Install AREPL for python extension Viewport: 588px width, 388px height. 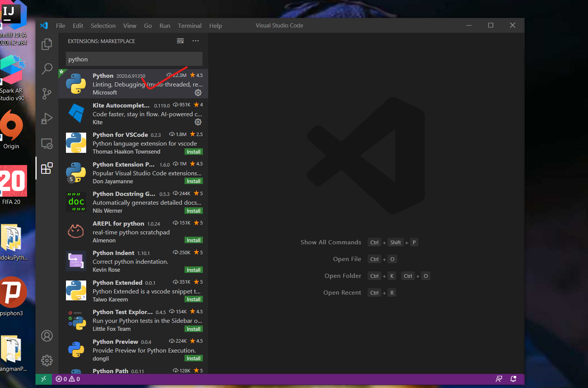tap(194, 240)
